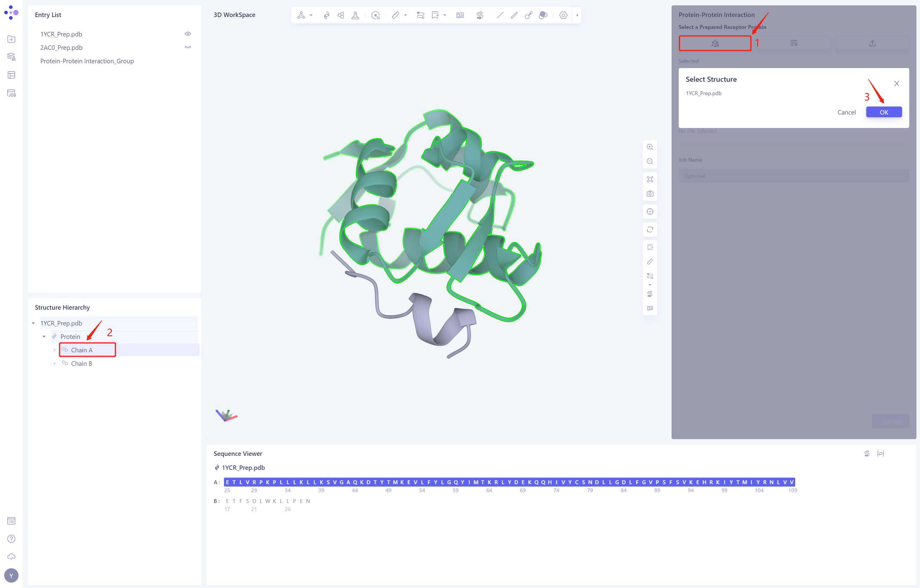920x588 pixels.
Task: Click the DNA helix tool in the toolbar
Action: click(327, 15)
